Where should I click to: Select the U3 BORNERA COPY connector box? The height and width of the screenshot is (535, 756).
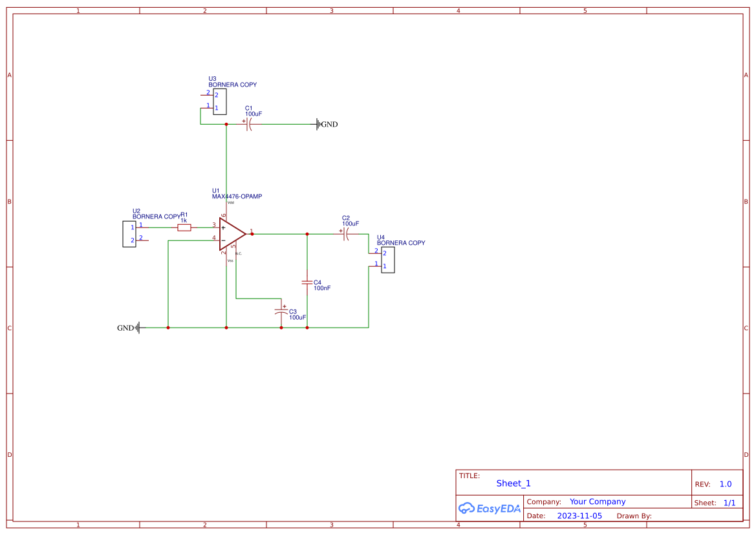coord(220,101)
